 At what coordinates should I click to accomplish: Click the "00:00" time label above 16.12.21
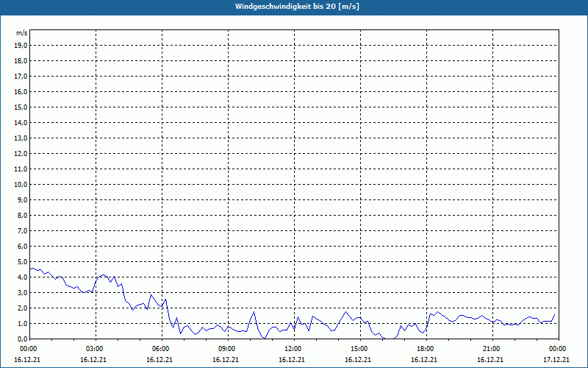(28, 349)
